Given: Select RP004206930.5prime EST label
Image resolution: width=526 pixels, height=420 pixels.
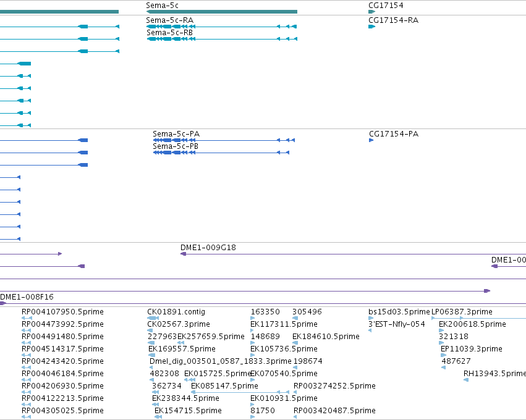Looking at the screenshot, I should pyautogui.click(x=62, y=386).
